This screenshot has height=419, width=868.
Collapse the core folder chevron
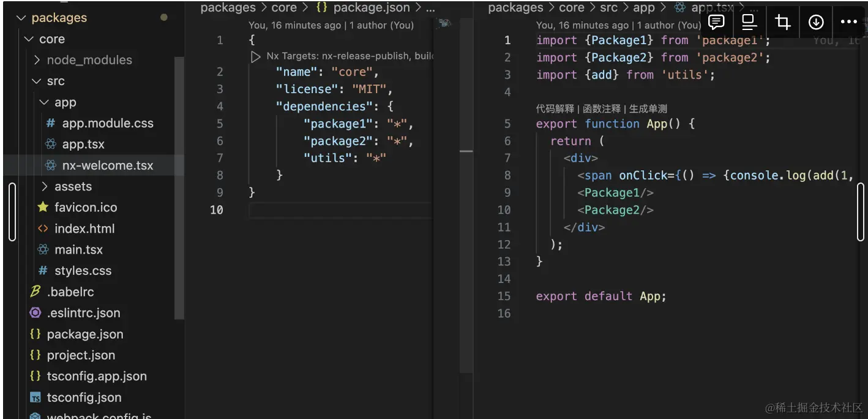click(29, 39)
